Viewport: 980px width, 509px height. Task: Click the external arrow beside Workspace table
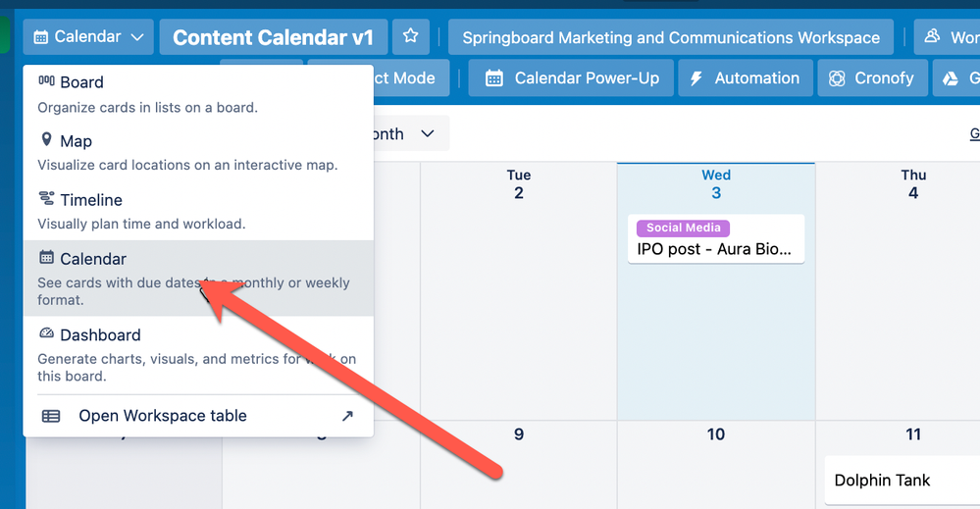click(347, 416)
